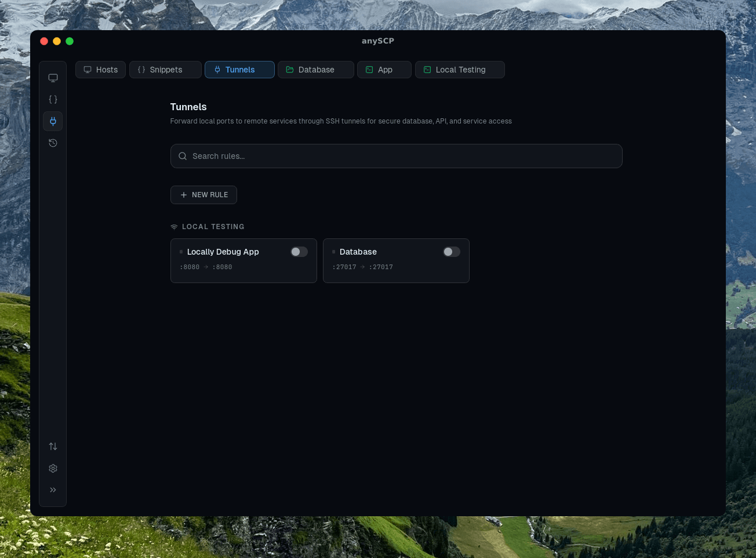The height and width of the screenshot is (558, 756).
Task: Switch to the Snippets tab
Action: pos(165,70)
